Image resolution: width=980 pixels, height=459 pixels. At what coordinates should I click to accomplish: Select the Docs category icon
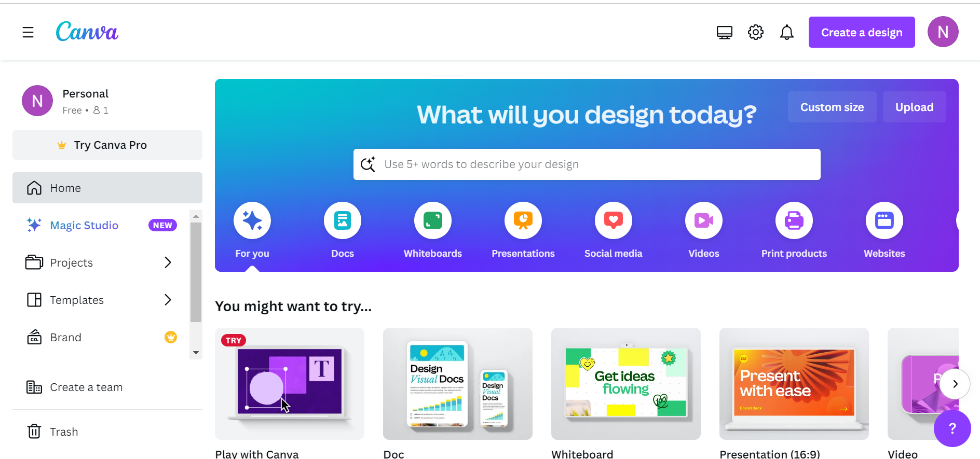click(343, 220)
